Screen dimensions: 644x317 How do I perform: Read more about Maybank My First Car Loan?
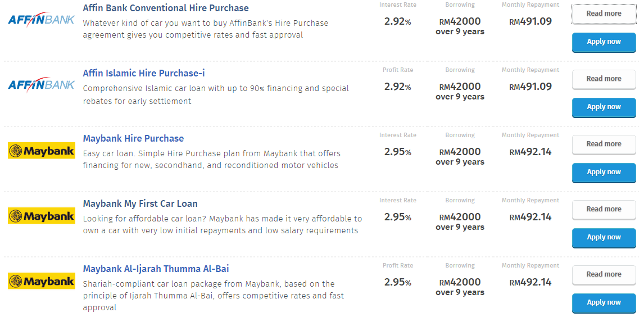(604, 210)
